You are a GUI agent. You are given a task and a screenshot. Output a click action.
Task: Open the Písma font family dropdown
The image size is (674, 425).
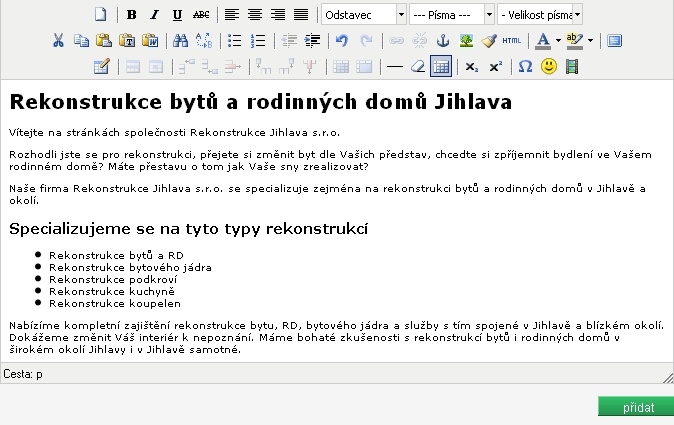tap(452, 15)
